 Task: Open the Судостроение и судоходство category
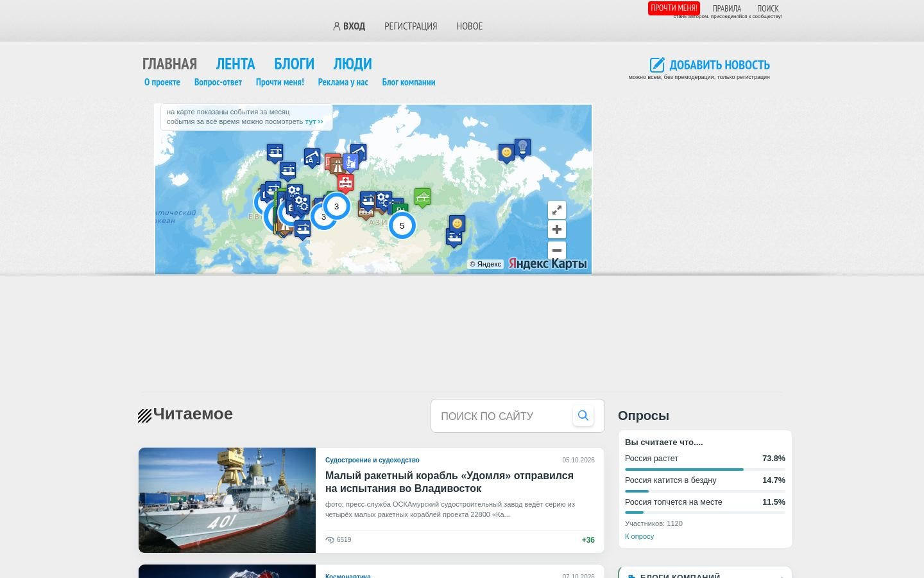click(372, 460)
